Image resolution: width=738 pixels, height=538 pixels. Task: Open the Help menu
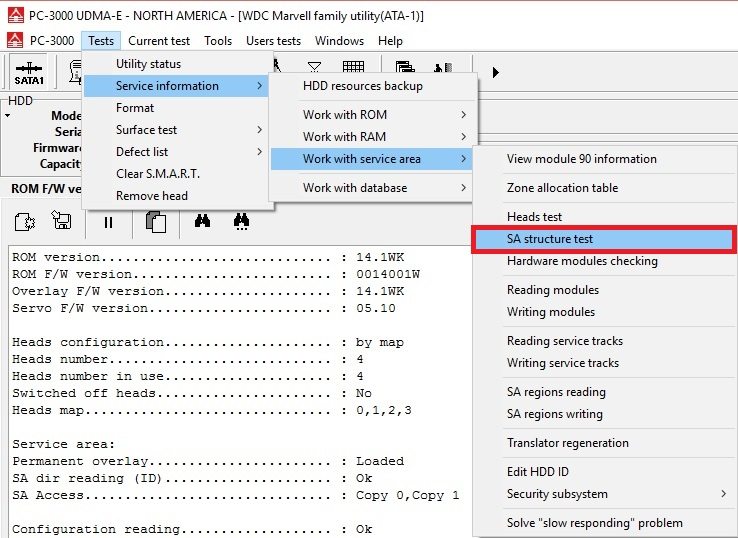pyautogui.click(x=390, y=41)
